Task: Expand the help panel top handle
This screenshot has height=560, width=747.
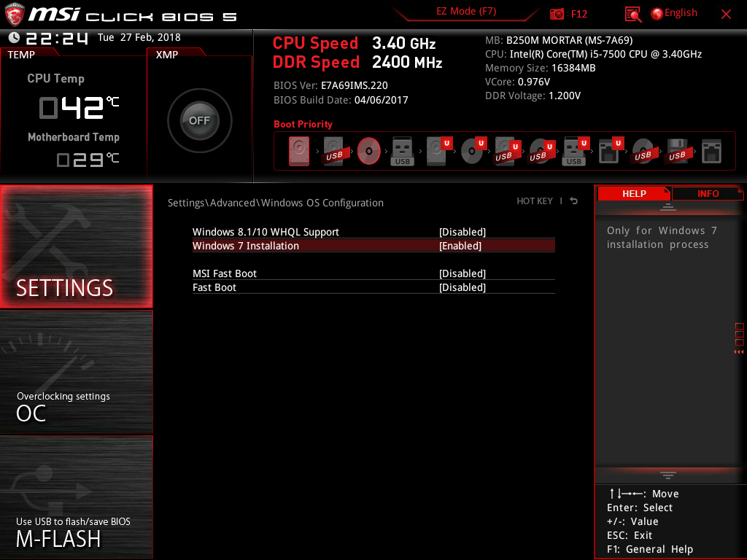Action: (x=668, y=206)
